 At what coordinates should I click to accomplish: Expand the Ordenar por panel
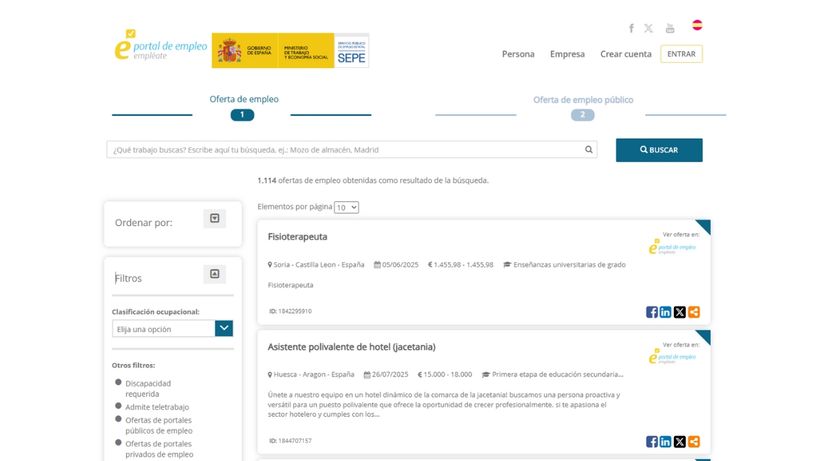[214, 219]
